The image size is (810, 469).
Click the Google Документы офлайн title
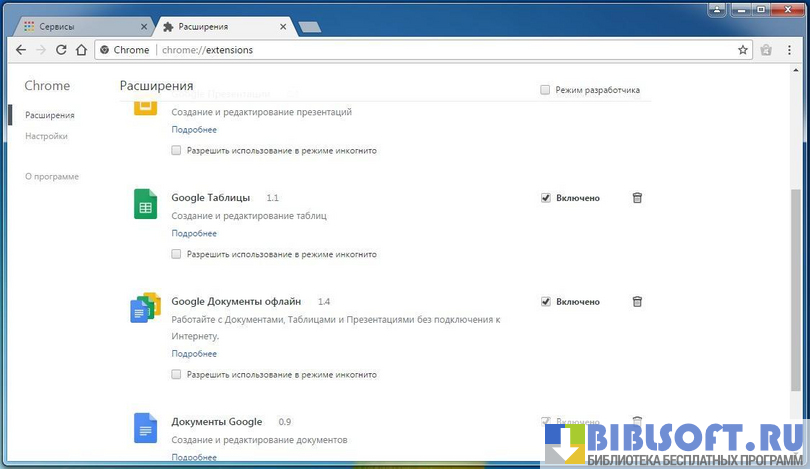[x=236, y=302]
